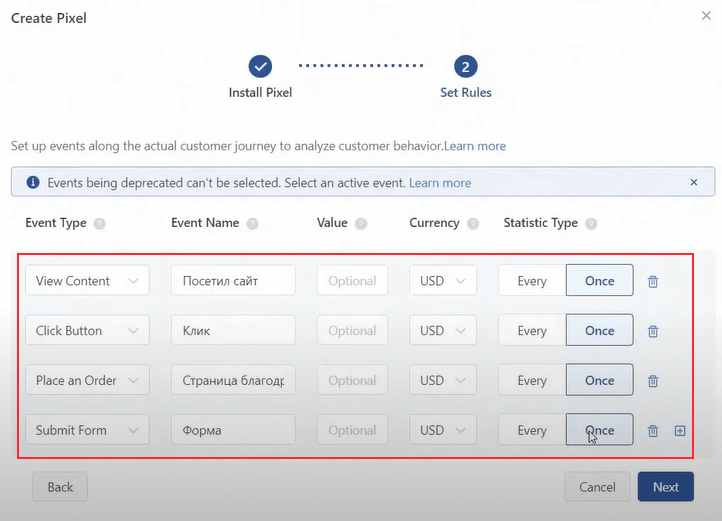This screenshot has height=521, width=722.
Task: Click the Event Type help icon
Action: pyautogui.click(x=99, y=224)
